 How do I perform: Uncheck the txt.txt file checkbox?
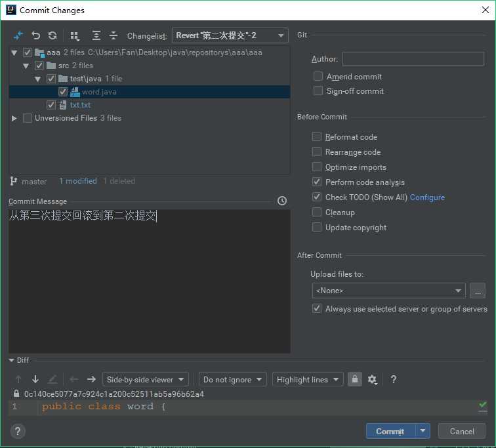point(51,105)
